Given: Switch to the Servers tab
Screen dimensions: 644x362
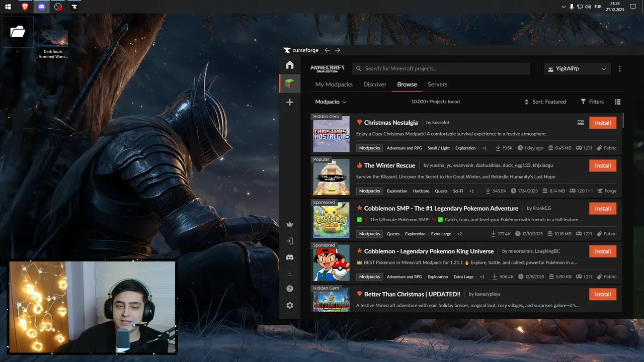Looking at the screenshot, I should click(438, 84).
